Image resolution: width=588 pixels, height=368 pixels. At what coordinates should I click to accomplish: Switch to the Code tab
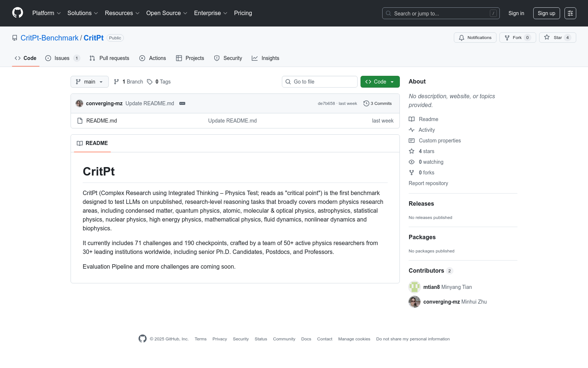coord(26,58)
